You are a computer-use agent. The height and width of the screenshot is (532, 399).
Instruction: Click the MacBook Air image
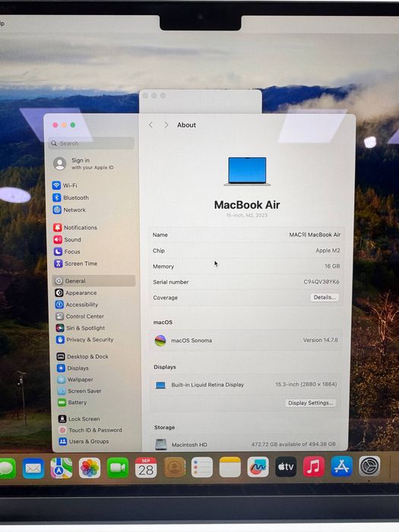pos(247,171)
